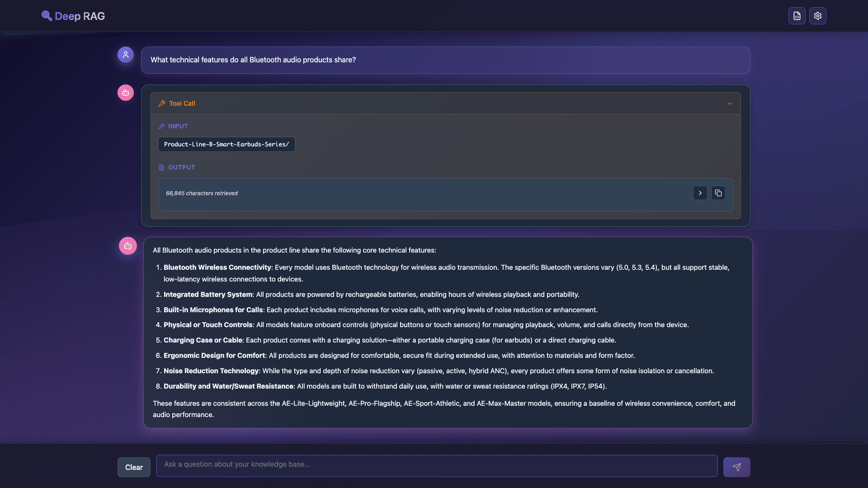Click the Bluetooth Wireless Connectivity answer item
The image size is (868, 488).
click(446, 273)
